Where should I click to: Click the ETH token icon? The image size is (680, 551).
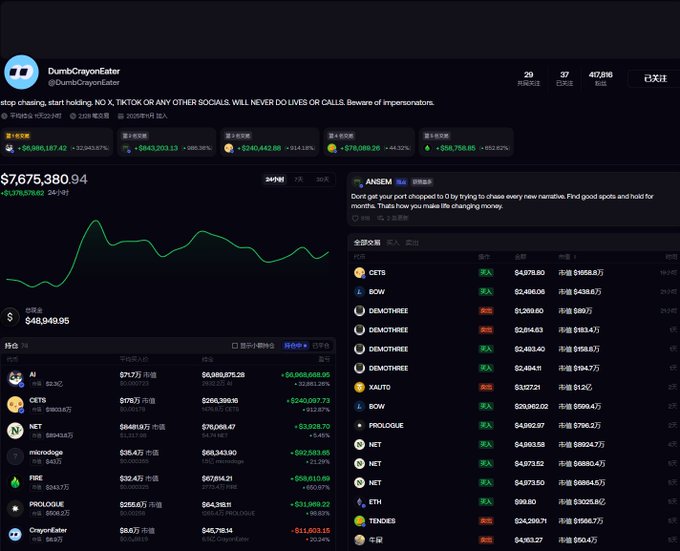(x=360, y=502)
